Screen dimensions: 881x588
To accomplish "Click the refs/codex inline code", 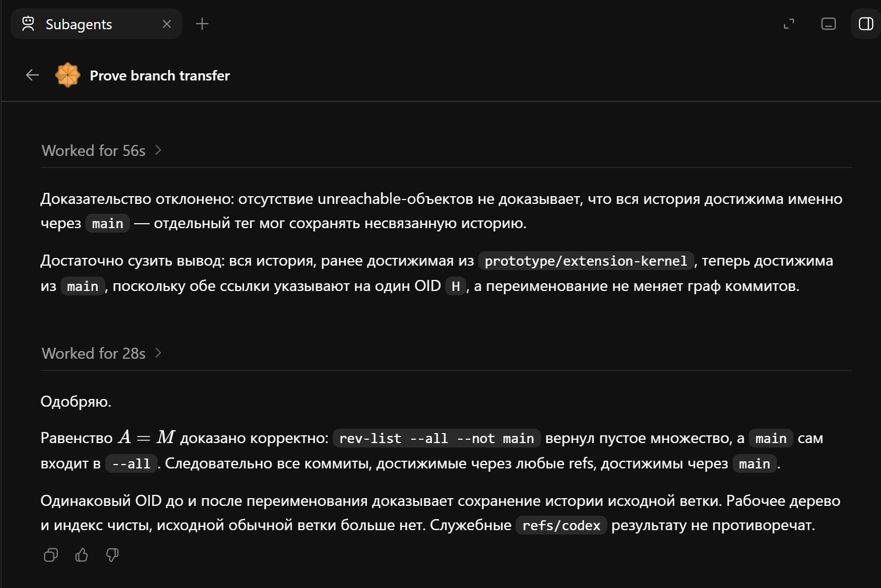I will pos(561,525).
